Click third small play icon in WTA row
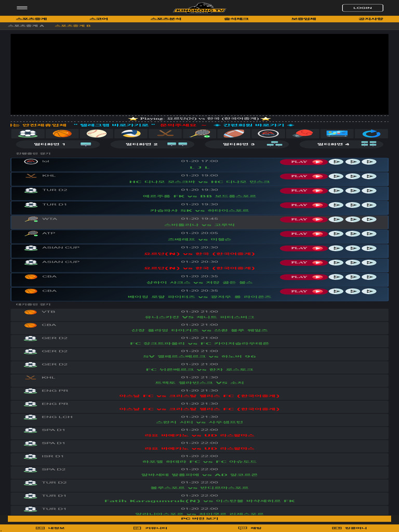Image resolution: width=399 pixels, height=532 pixels. click(369, 220)
